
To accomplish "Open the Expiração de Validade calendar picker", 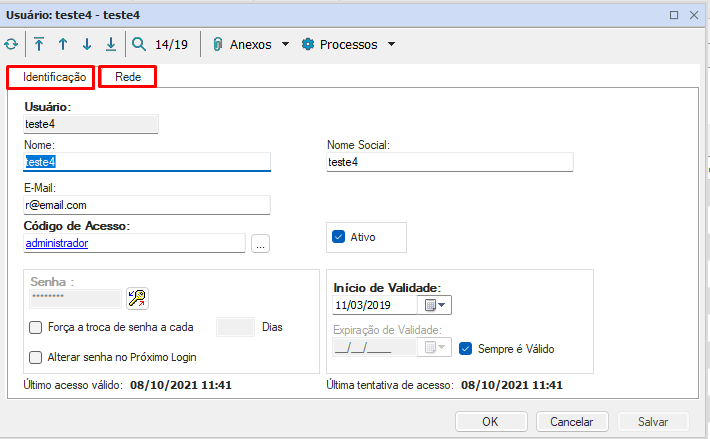I will click(x=435, y=348).
